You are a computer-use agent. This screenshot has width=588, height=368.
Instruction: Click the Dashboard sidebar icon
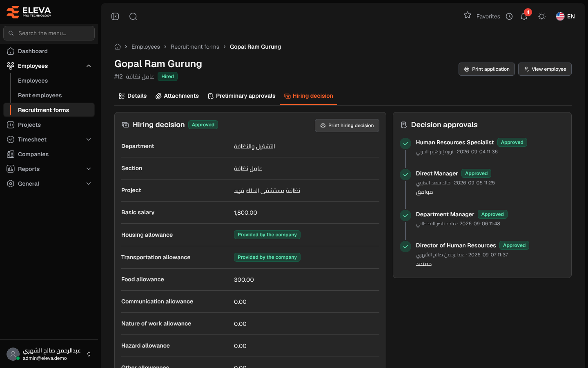11,51
